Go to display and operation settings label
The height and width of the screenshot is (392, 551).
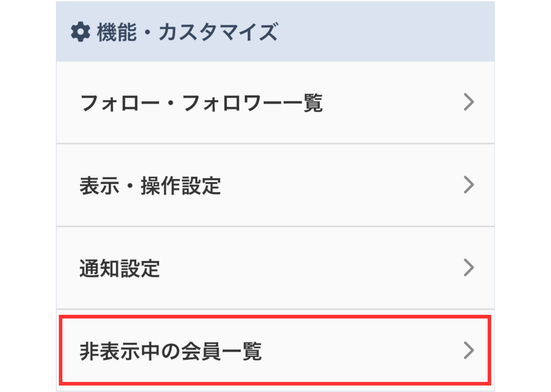click(x=150, y=186)
